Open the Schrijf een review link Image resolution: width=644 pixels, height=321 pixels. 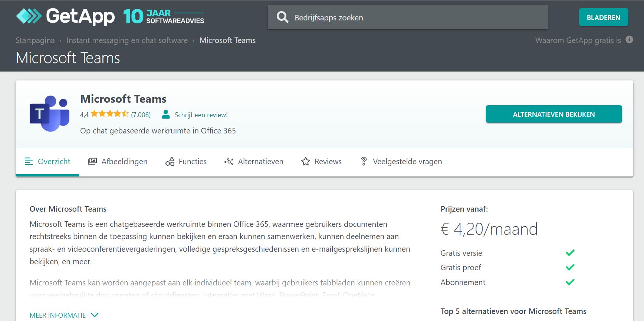pyautogui.click(x=201, y=115)
